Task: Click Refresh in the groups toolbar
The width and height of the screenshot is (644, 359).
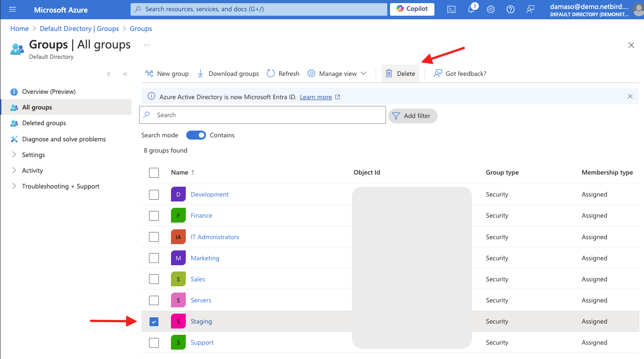Action: [x=283, y=74]
